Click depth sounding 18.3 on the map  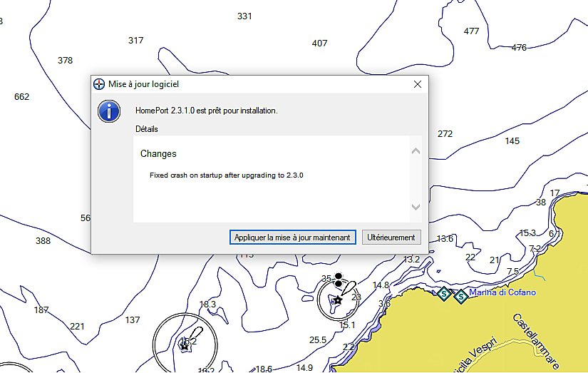click(207, 305)
